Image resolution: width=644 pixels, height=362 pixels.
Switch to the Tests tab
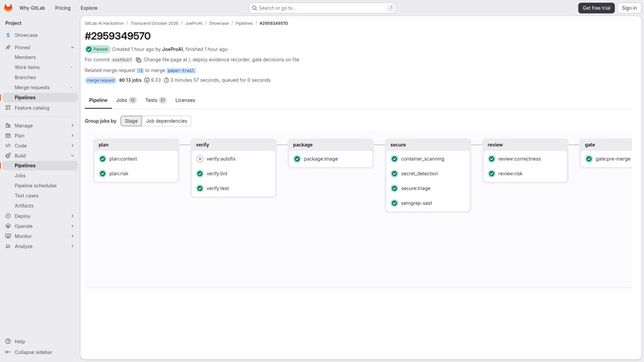[x=156, y=100]
